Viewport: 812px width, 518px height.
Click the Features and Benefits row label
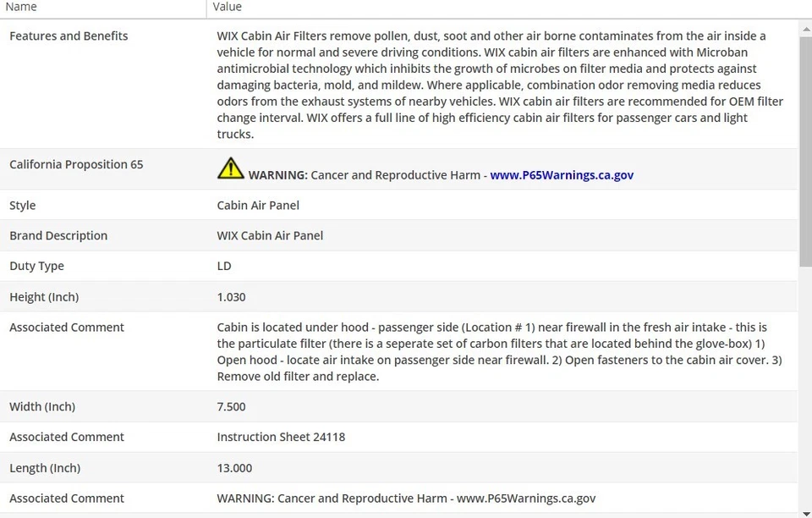pyautogui.click(x=69, y=36)
